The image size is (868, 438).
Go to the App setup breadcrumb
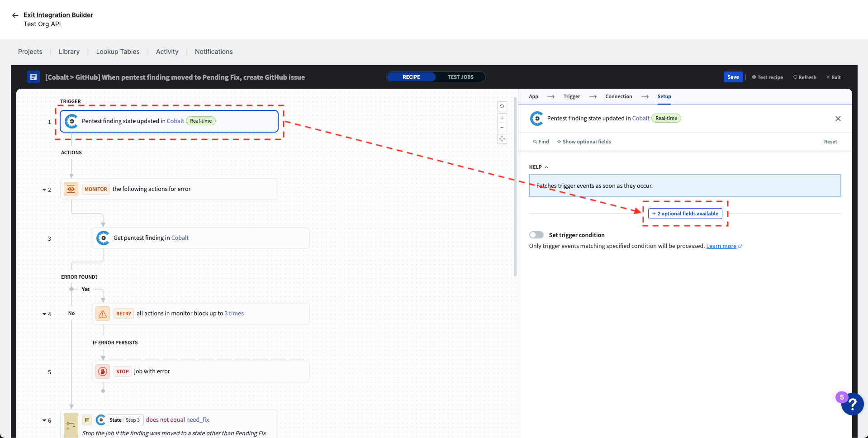point(534,96)
